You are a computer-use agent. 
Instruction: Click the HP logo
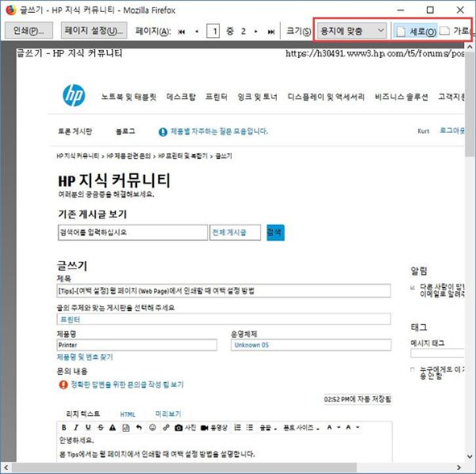(x=74, y=95)
